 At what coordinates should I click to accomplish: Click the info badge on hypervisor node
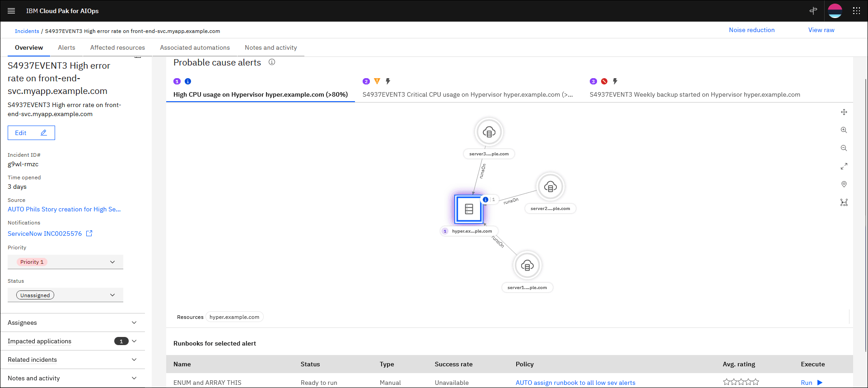tap(485, 200)
